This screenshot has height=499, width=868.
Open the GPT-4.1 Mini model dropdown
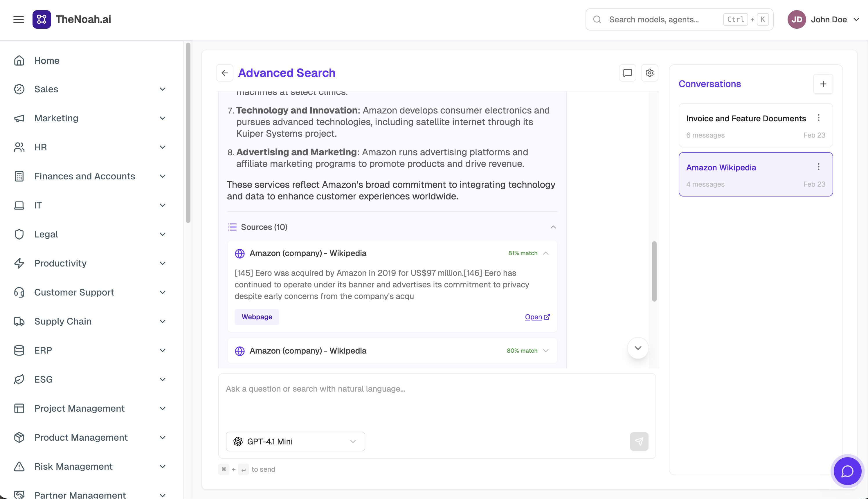click(295, 442)
